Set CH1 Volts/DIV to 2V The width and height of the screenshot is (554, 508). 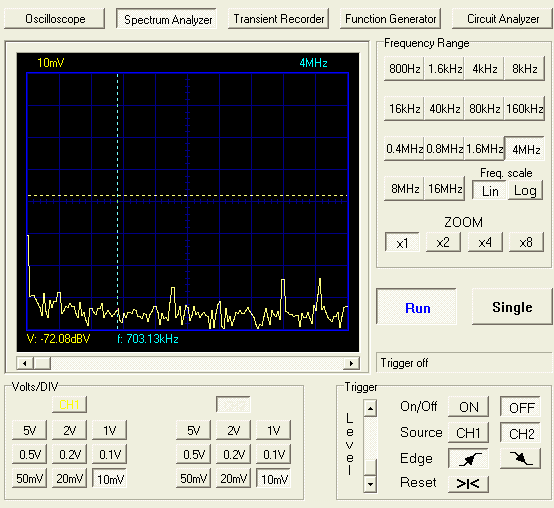69,430
